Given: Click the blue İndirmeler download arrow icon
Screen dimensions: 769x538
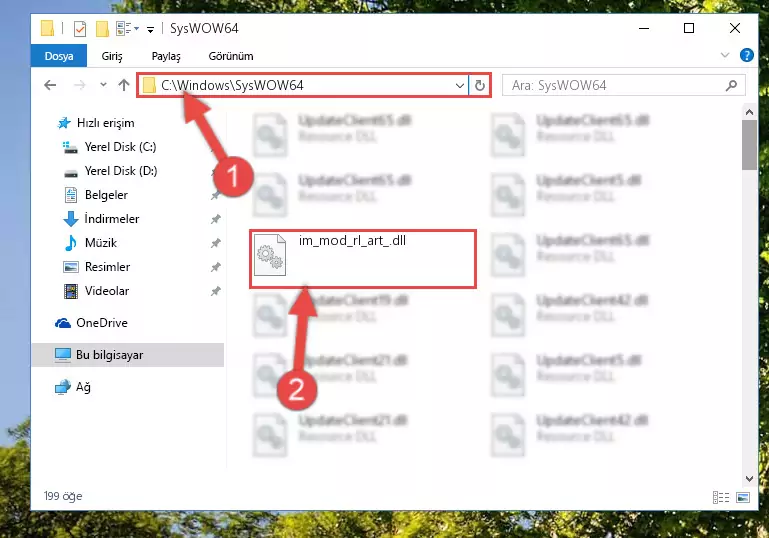Looking at the screenshot, I should click(71, 219).
